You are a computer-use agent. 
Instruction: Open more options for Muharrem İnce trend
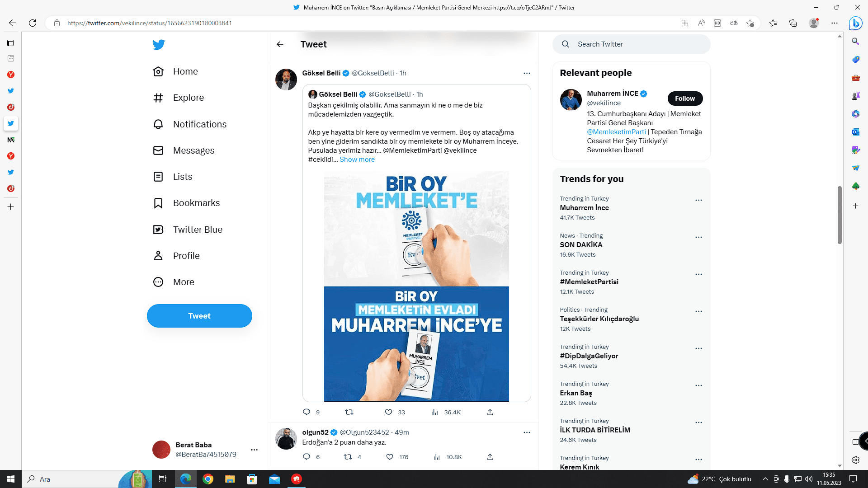point(698,200)
